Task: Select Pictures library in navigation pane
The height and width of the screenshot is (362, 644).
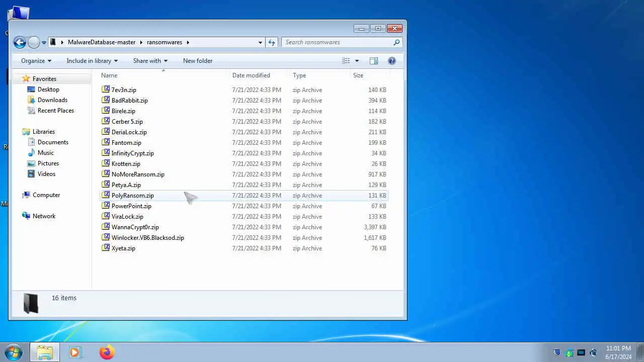Action: tap(48, 163)
